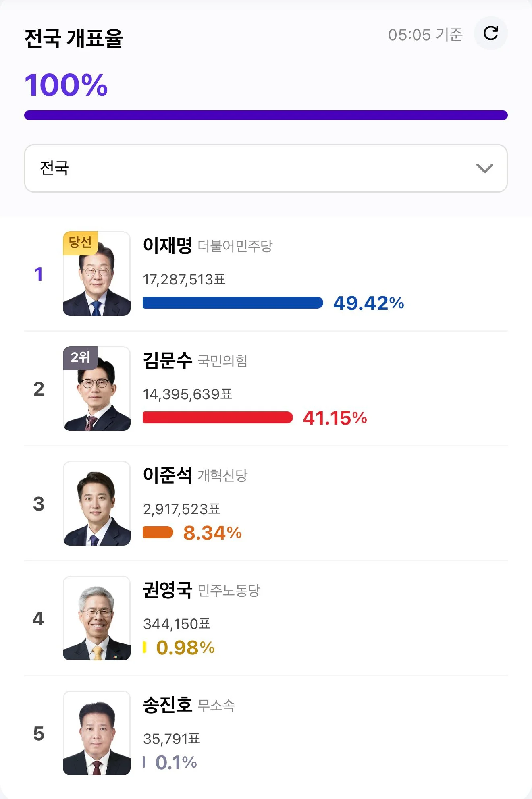The width and height of the screenshot is (532, 799).
Task: Open 이준석 candidate photo
Action: point(97,503)
